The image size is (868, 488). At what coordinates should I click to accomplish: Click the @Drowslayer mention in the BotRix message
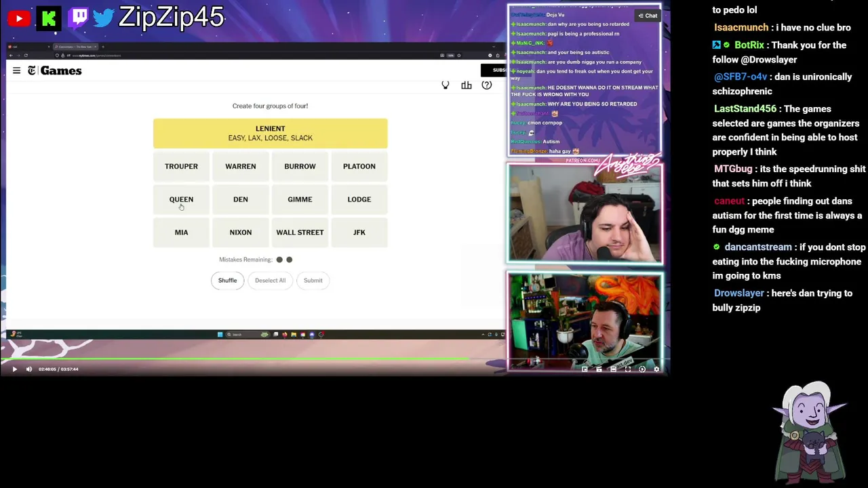pyautogui.click(x=768, y=60)
